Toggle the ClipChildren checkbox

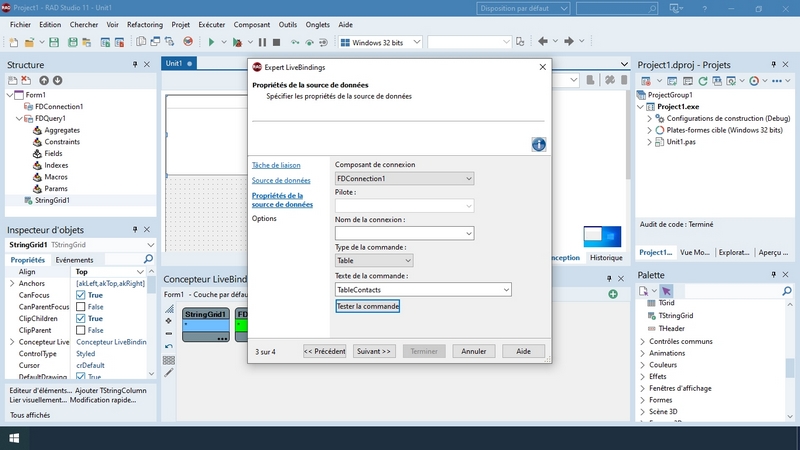82,318
